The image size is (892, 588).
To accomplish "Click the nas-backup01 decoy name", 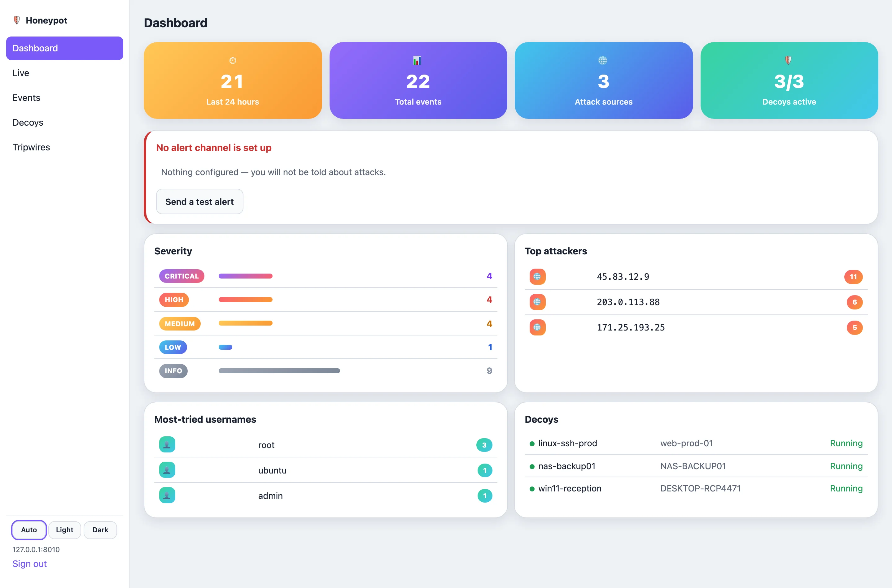I will click(x=567, y=466).
